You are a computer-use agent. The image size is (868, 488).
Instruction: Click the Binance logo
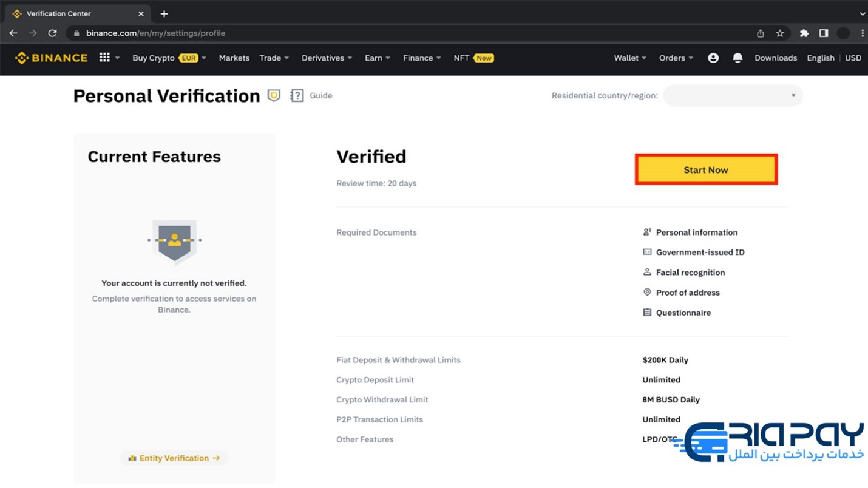pos(52,58)
